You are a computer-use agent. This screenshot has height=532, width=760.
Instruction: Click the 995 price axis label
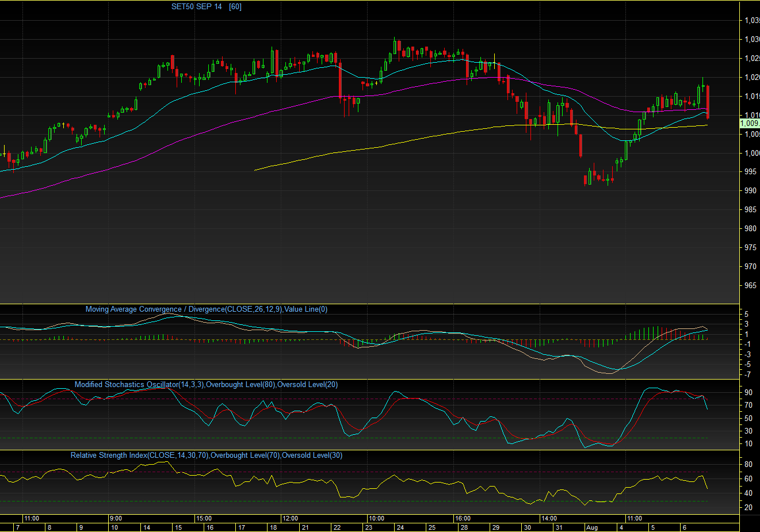(x=751, y=172)
